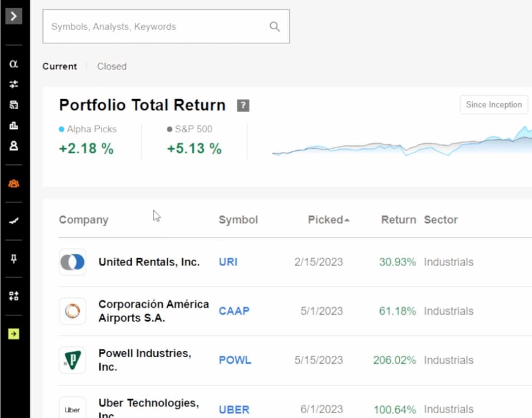Screen dimensions: 532x418
Task: Click Industrials sector in United Rentals row
Action: pyautogui.click(x=448, y=262)
